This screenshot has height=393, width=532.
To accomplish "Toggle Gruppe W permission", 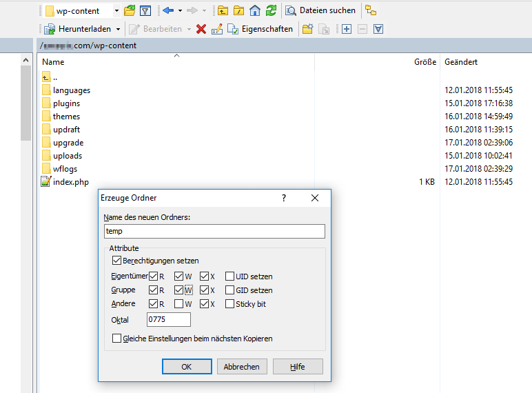I will tap(178, 290).
